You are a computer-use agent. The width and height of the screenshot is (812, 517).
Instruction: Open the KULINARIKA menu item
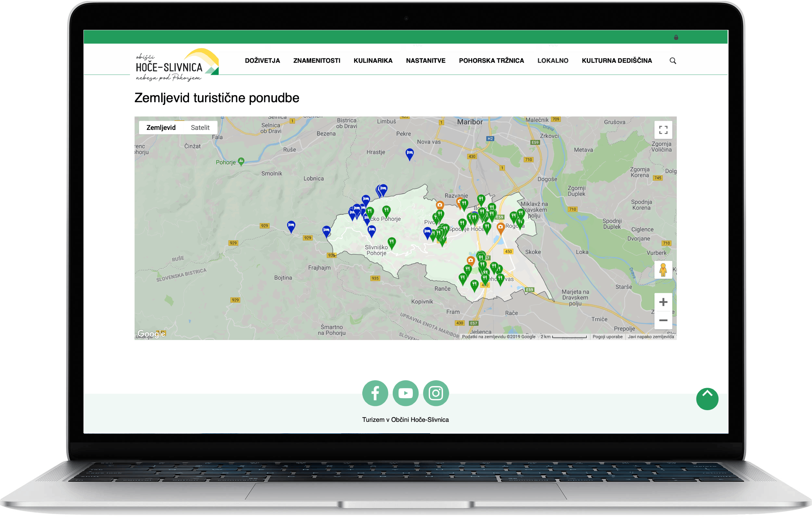click(373, 61)
